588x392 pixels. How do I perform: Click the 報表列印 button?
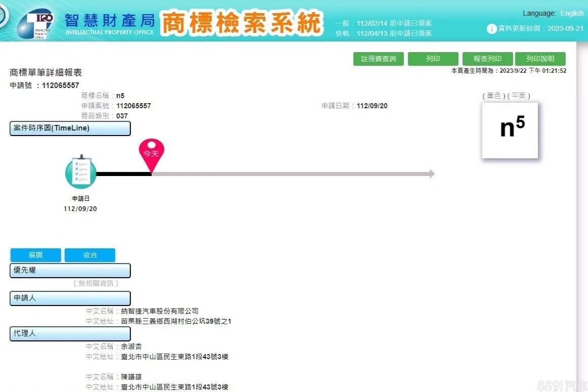click(487, 59)
